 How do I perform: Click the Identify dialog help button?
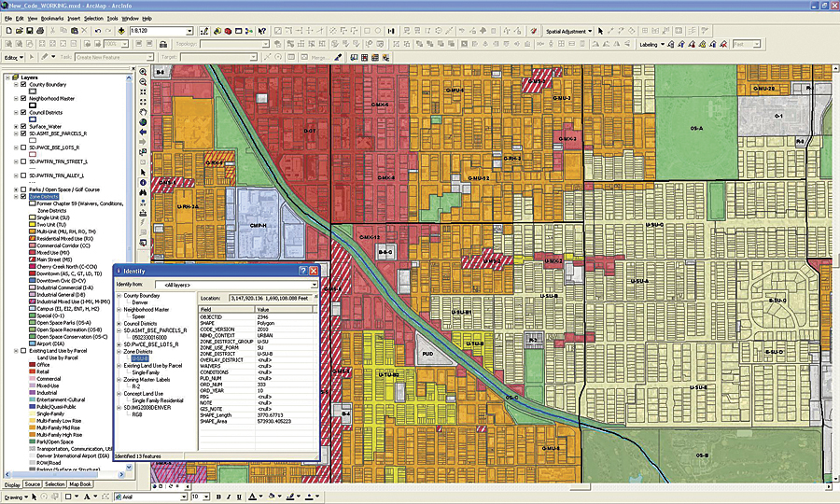tap(302, 271)
